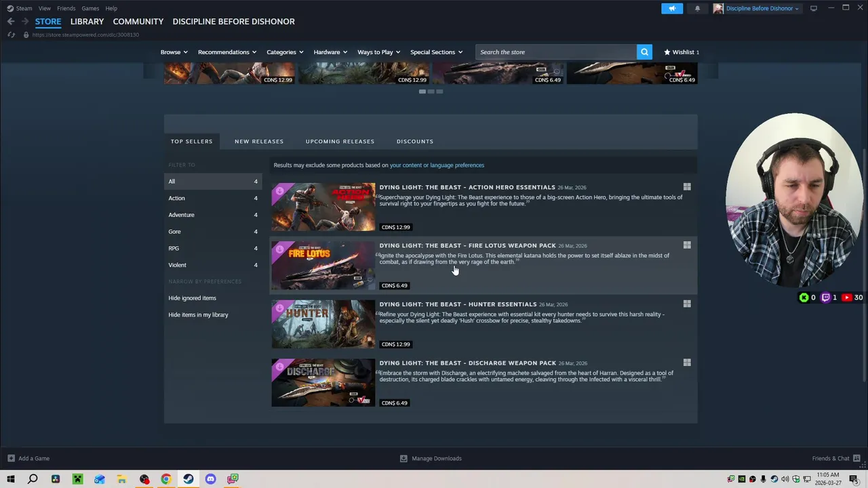Toggle Hide items in my library
The image size is (868, 488).
point(198,314)
